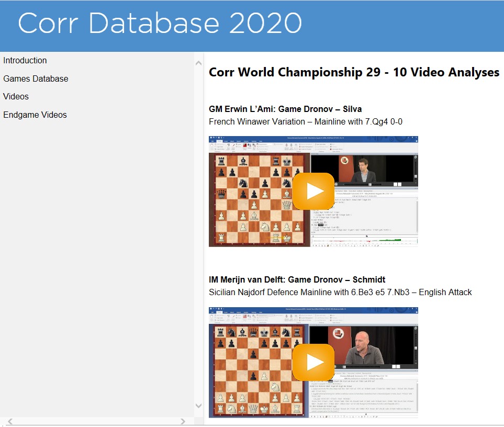504x427 pixels.
Task: Play the Dronov – Schmidt video
Action: (x=313, y=362)
